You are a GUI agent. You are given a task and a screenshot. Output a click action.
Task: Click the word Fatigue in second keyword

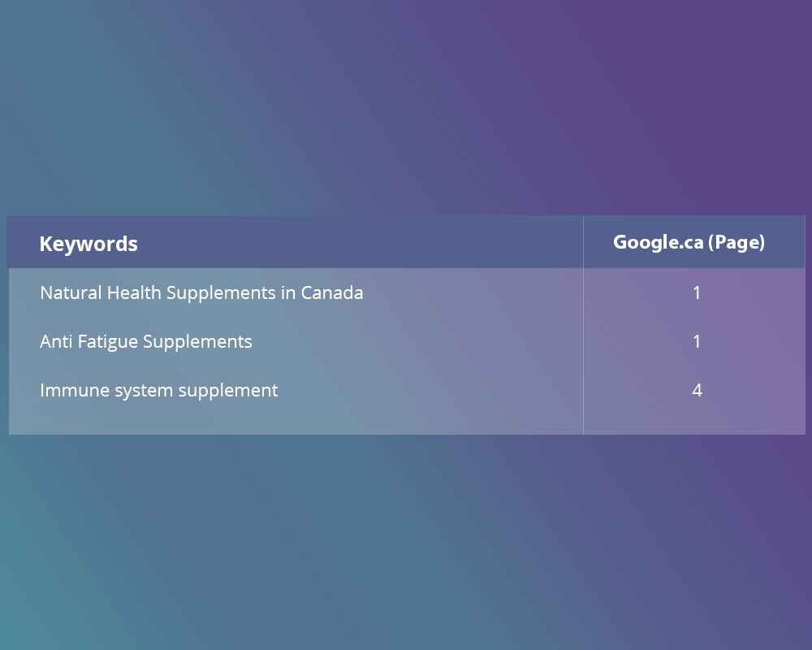point(108,342)
